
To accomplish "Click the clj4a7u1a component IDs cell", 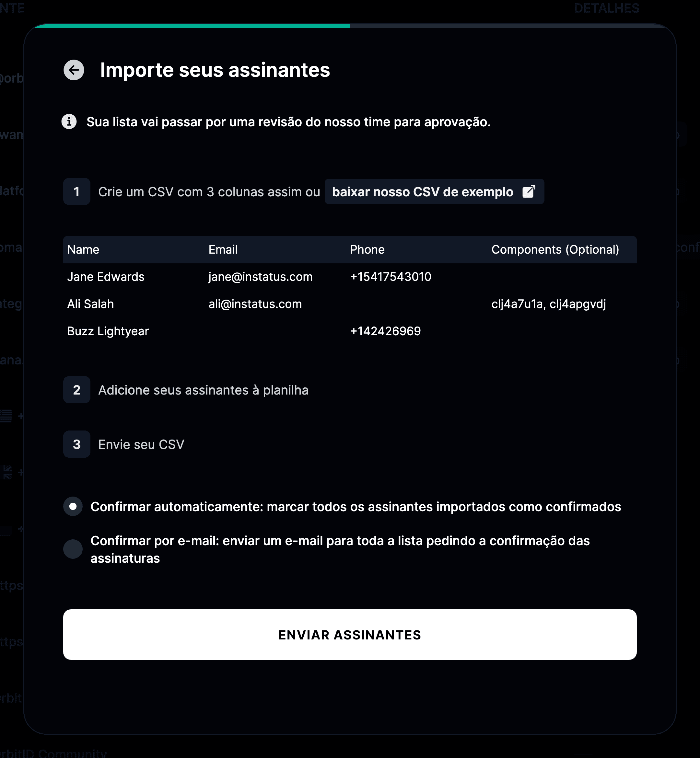I will (549, 304).
